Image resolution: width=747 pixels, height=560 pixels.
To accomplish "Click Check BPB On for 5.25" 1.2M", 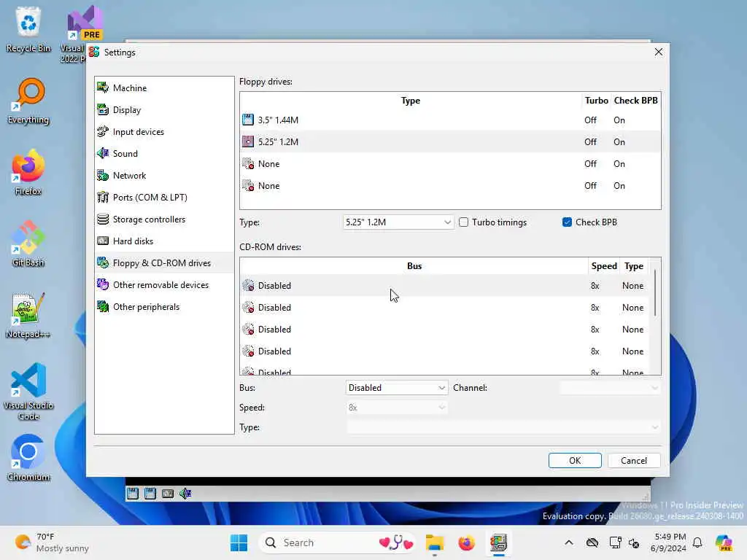I will [619, 142].
